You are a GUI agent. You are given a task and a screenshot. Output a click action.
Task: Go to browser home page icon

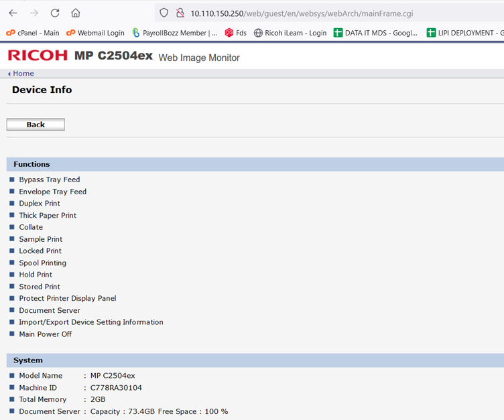[76, 13]
